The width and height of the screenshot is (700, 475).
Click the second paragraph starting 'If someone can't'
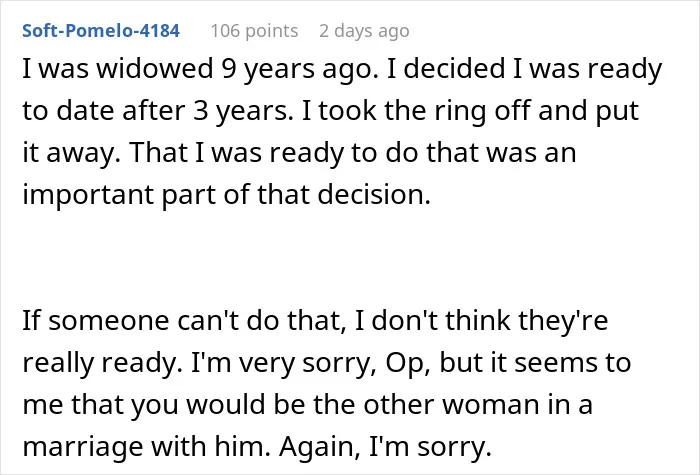pyautogui.click(x=327, y=383)
